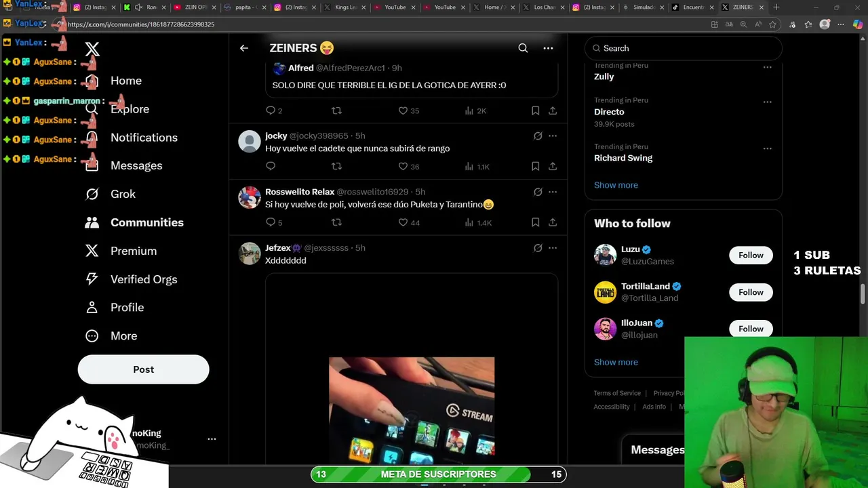Open more options on Rosswelito Relax's post
The height and width of the screenshot is (488, 868).
pos(553,192)
